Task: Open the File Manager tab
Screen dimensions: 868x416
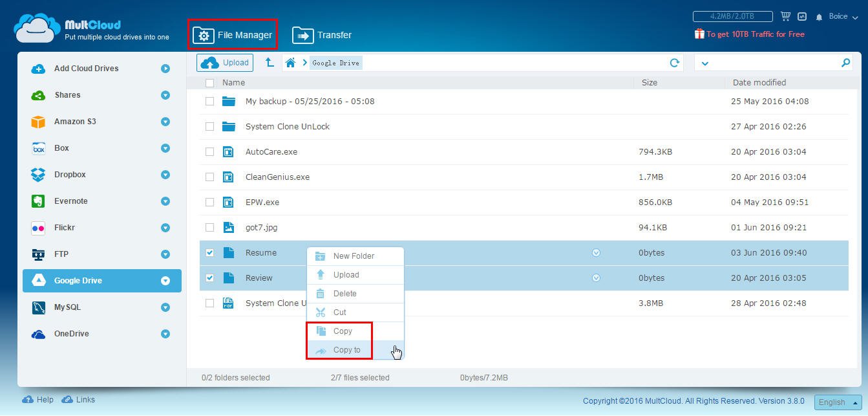Action: click(233, 35)
